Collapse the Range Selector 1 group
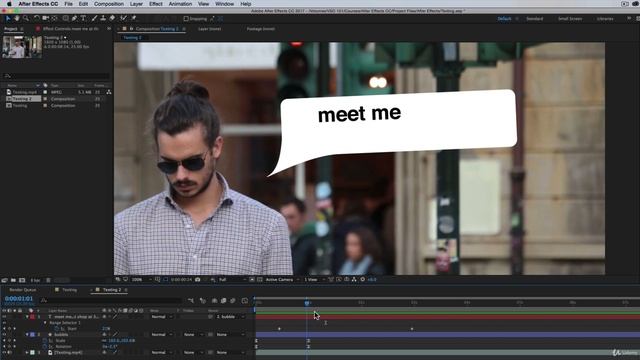Viewport: 640px width, 360px height. pyautogui.click(x=45, y=323)
